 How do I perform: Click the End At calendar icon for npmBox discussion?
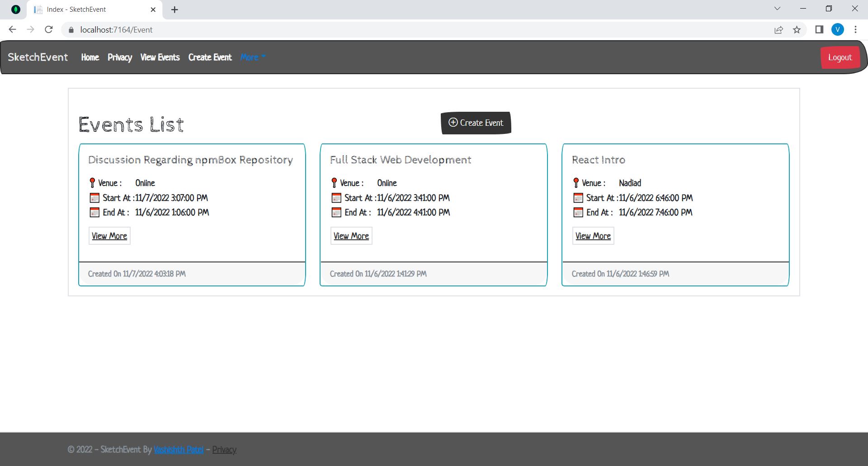(x=94, y=213)
